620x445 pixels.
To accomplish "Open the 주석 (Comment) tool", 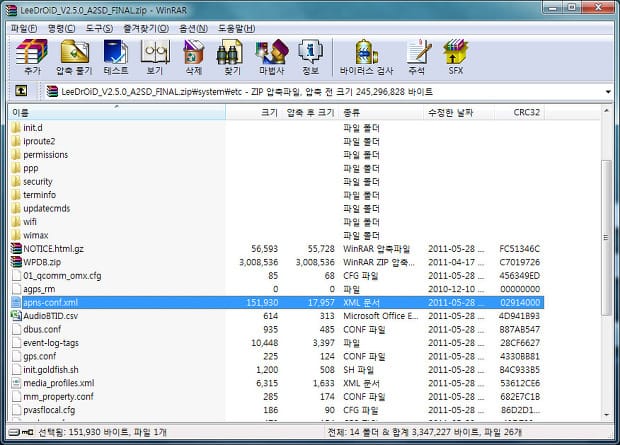I will click(x=418, y=57).
